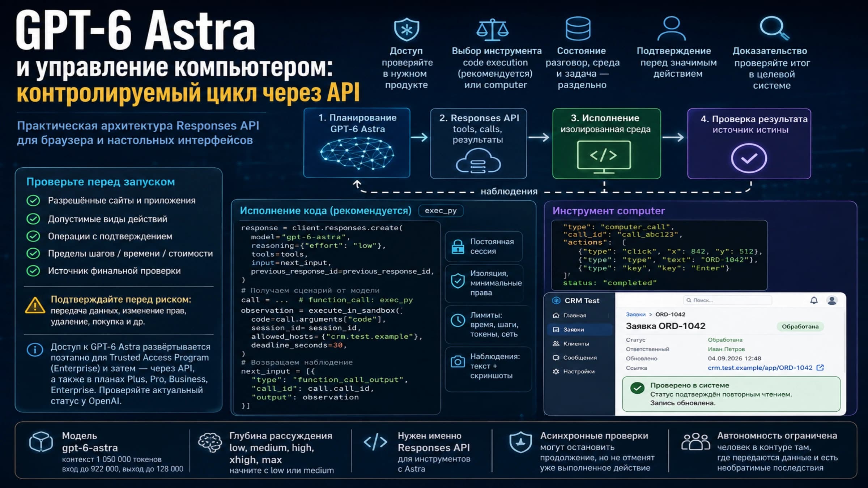The image size is (868, 488).
Task: Click the blue info circle icon
Action: pos(35,350)
